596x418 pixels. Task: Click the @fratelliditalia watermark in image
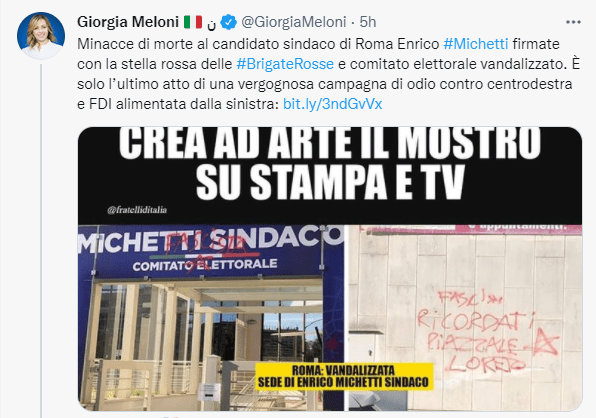(137, 210)
